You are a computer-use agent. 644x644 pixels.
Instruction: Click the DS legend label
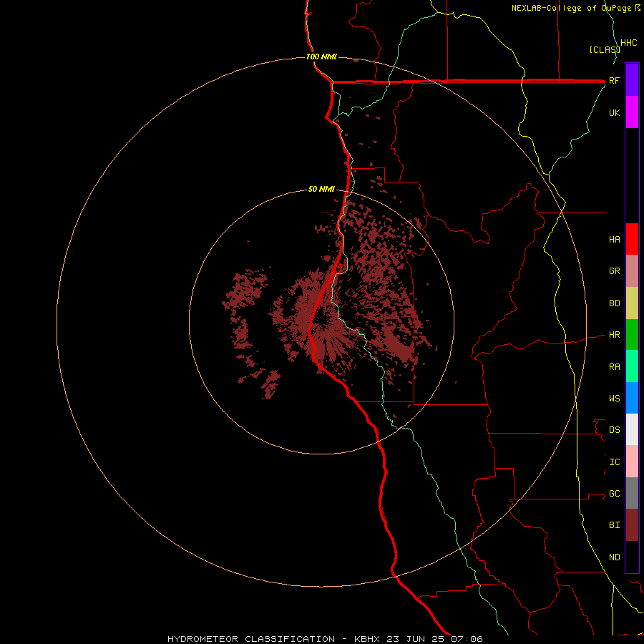click(614, 430)
